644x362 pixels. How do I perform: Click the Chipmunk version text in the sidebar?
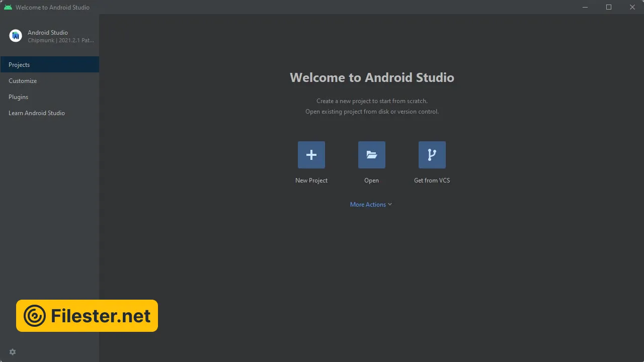click(x=61, y=40)
